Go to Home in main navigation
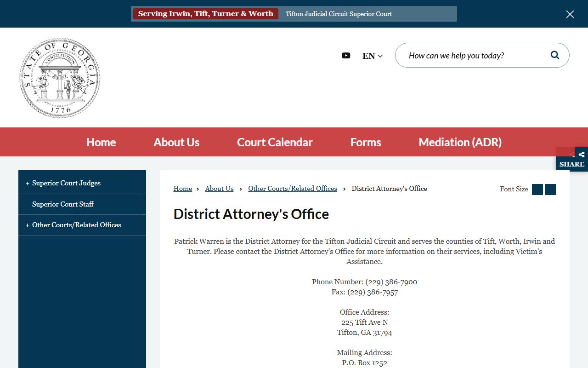Screen dimensions: 588x368 click(x=101, y=142)
